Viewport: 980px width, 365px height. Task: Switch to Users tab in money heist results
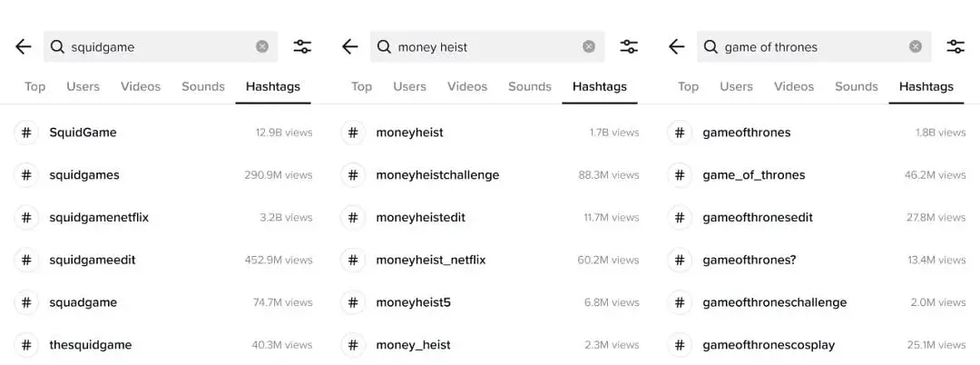click(x=410, y=87)
